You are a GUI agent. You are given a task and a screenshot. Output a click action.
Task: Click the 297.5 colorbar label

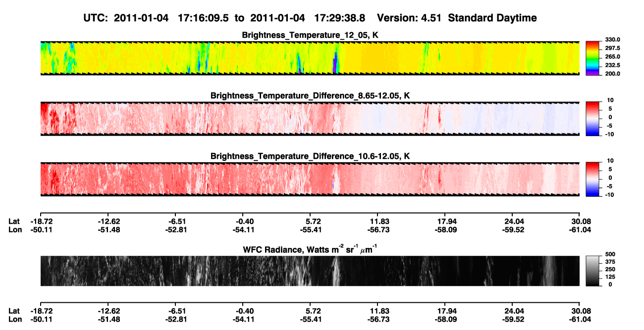coord(612,48)
